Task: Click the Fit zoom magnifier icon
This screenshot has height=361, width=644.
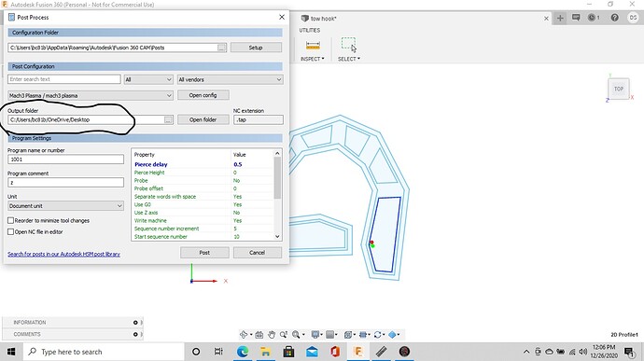Action: 296,335
